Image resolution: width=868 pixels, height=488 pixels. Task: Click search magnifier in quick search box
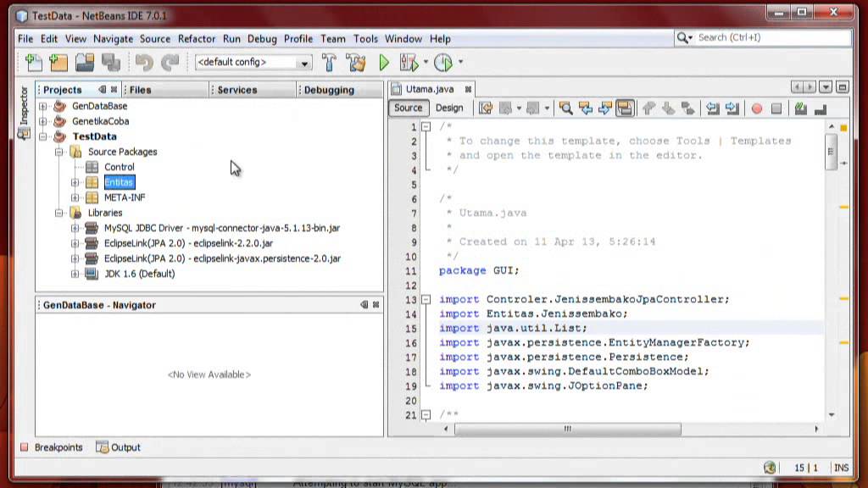pos(684,37)
